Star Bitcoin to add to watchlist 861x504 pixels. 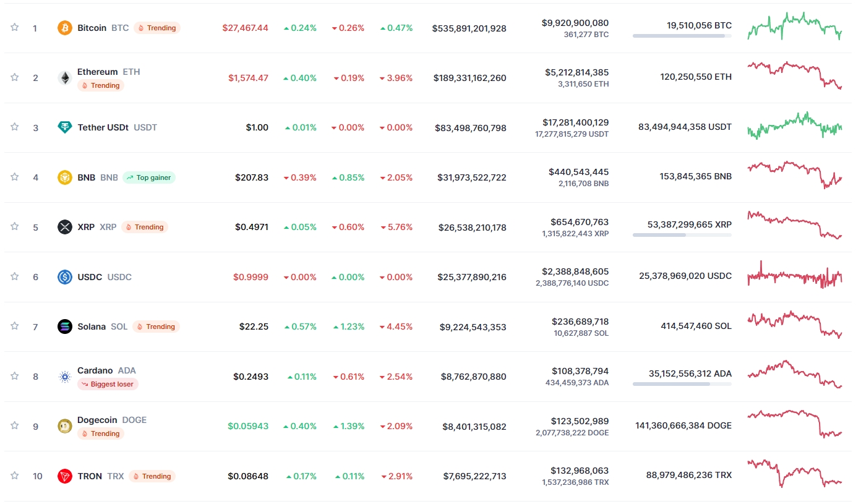(x=15, y=27)
